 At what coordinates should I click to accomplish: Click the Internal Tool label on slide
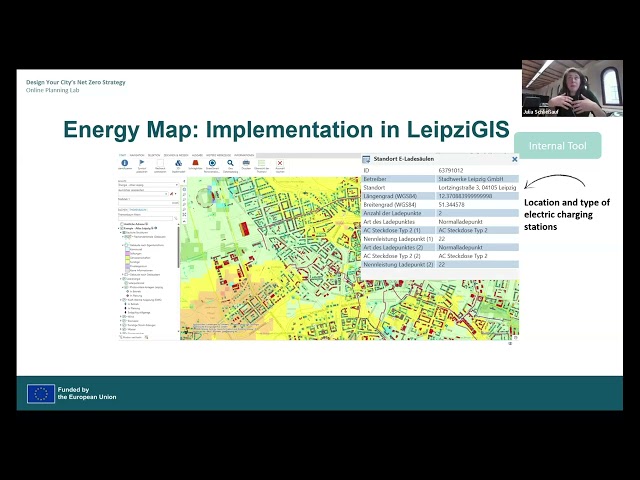point(558,146)
